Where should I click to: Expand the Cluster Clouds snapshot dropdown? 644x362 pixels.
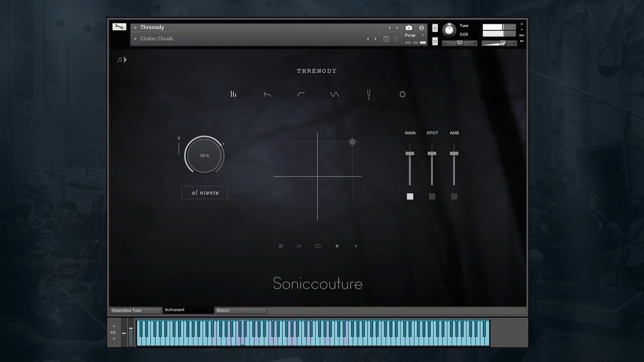point(135,39)
